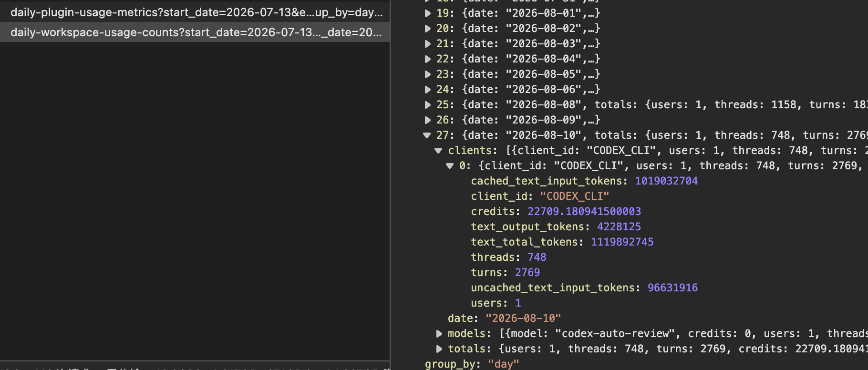The height and width of the screenshot is (370, 868).
Task: Click the turns value 2769
Action: [527, 273]
